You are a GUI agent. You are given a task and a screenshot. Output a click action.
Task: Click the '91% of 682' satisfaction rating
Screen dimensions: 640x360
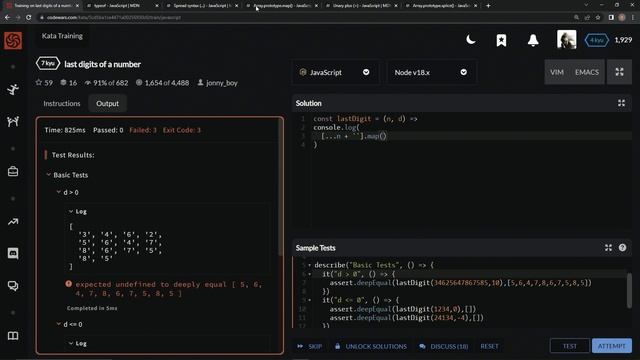[106, 83]
